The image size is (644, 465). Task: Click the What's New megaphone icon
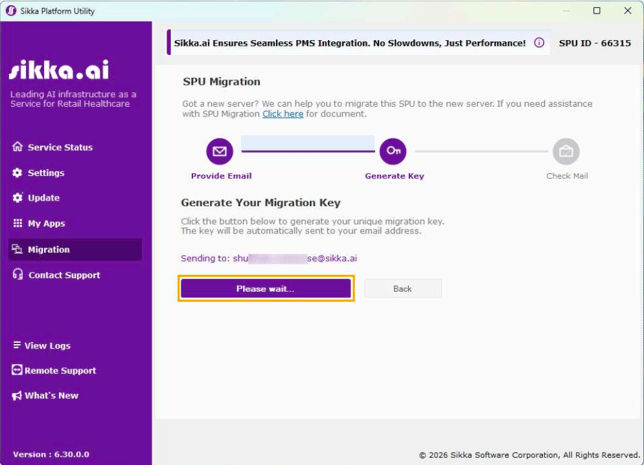[x=17, y=395]
